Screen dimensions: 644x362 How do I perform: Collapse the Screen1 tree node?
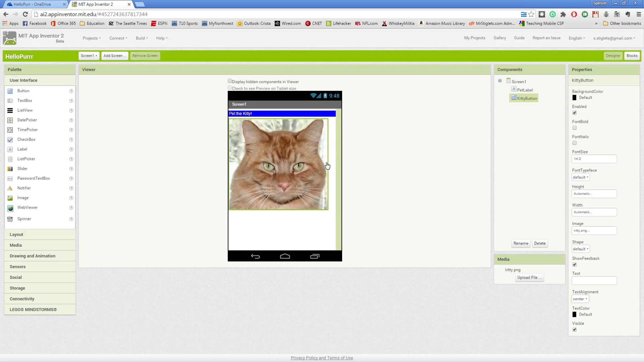[500, 81]
